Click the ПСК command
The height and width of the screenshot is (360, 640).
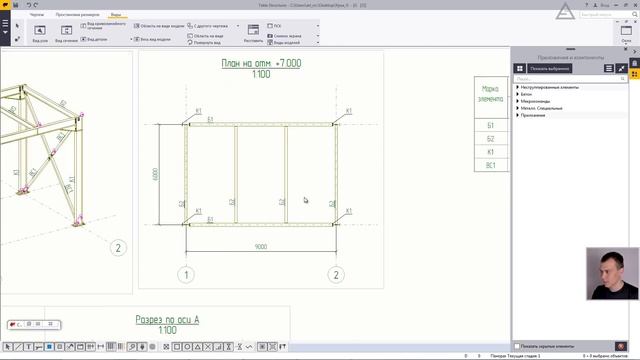tap(274, 26)
